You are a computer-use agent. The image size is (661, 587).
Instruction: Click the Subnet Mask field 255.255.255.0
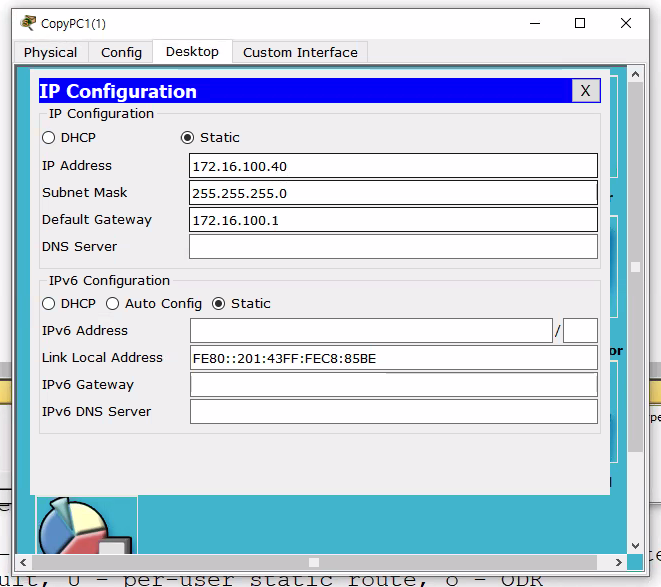click(x=393, y=193)
